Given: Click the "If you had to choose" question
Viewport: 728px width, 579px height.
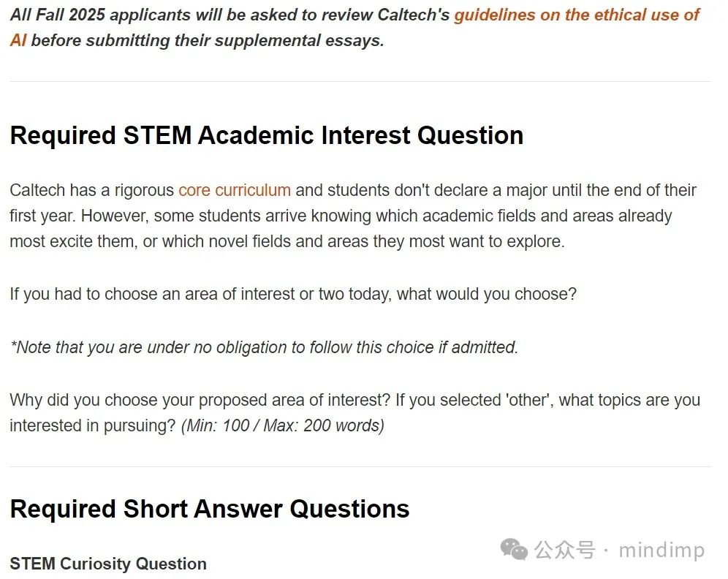Looking at the screenshot, I should click(x=292, y=295).
